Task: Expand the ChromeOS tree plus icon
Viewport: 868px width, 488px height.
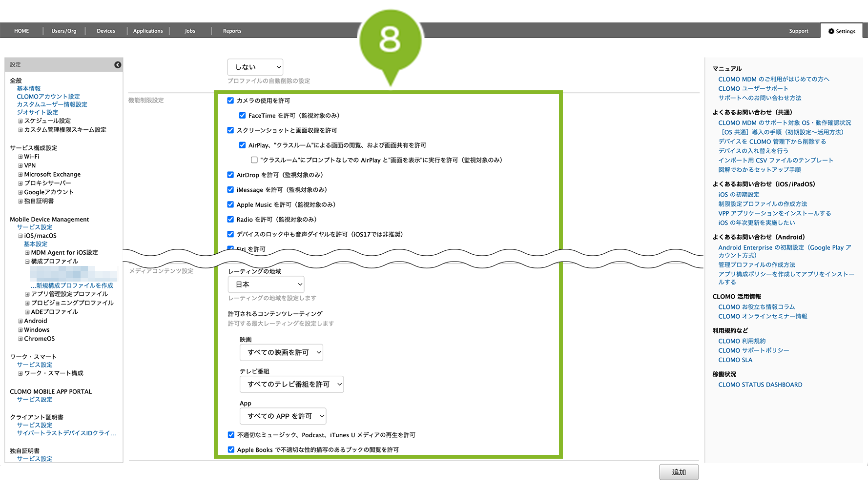Action: 21,339
